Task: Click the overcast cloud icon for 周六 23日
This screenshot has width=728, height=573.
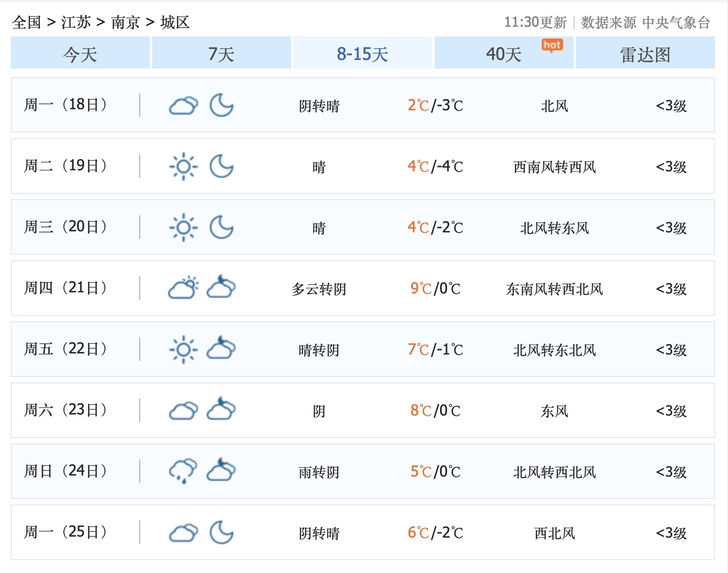Action: point(183,411)
